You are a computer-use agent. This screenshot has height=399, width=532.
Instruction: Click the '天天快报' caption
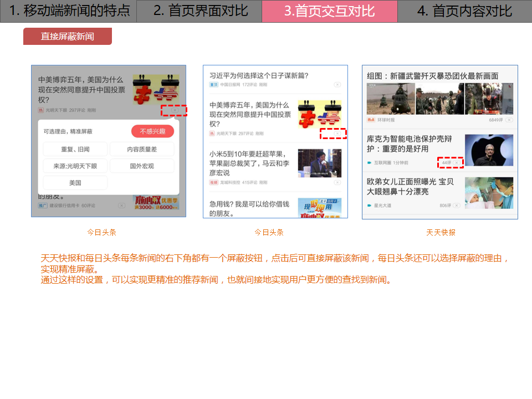(441, 232)
